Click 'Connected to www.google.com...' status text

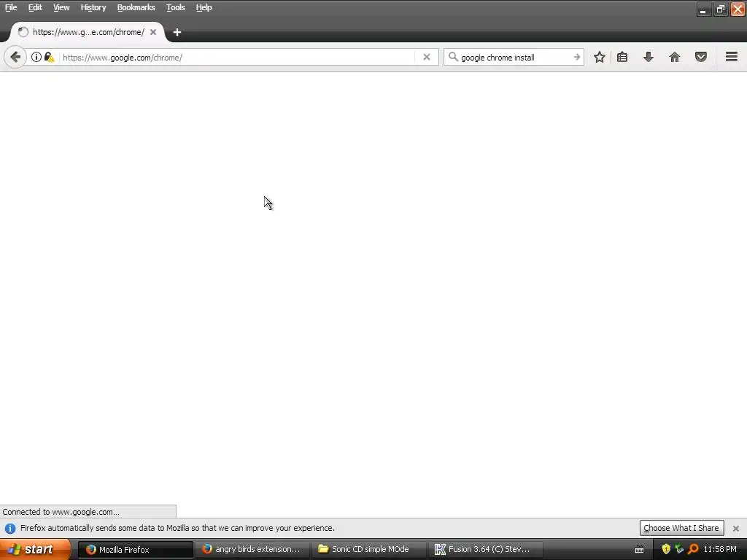61,512
